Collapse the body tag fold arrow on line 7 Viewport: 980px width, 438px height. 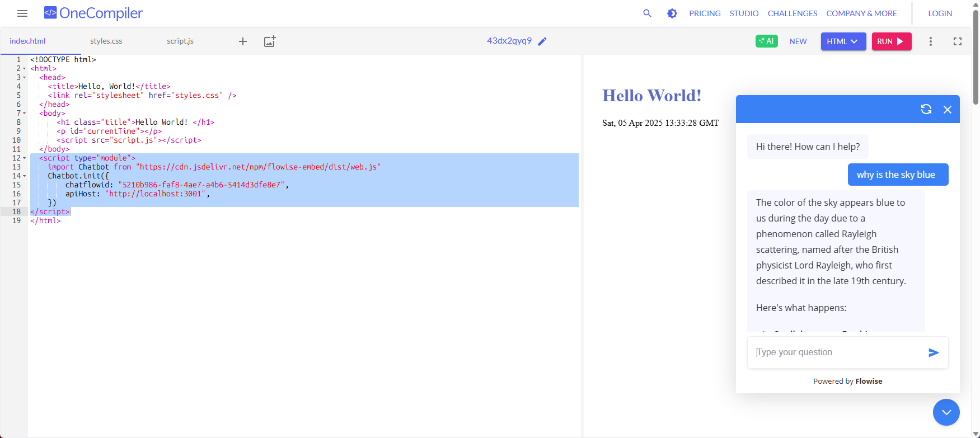(24, 114)
